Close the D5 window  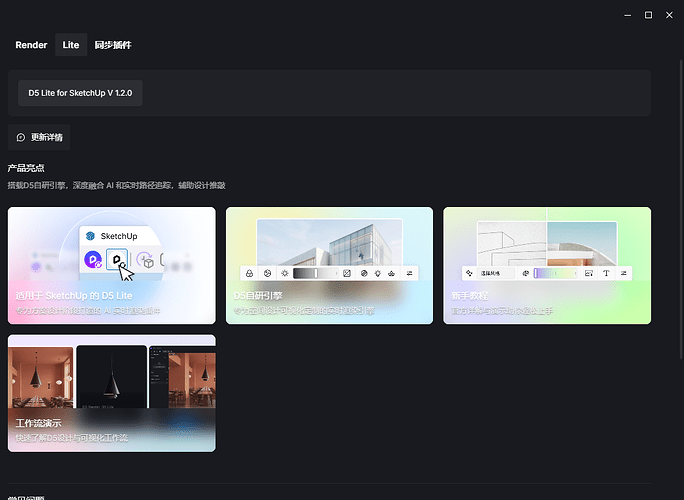point(669,15)
